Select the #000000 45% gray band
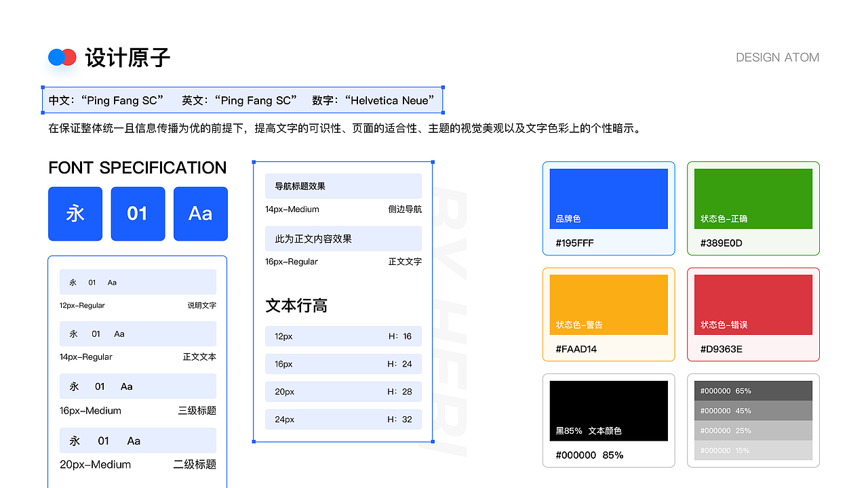The image size is (868, 488). [x=753, y=411]
